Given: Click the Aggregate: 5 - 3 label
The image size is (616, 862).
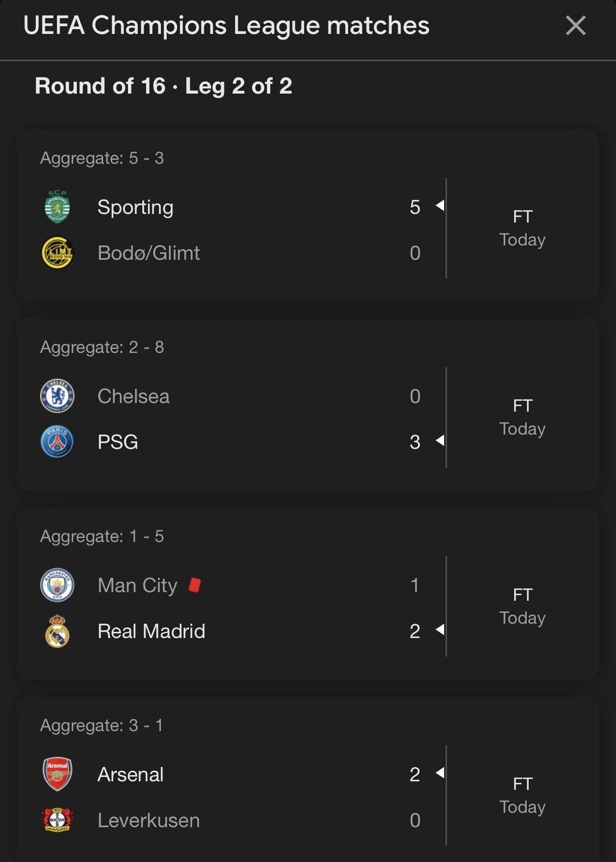Looking at the screenshot, I should pyautogui.click(x=102, y=158).
